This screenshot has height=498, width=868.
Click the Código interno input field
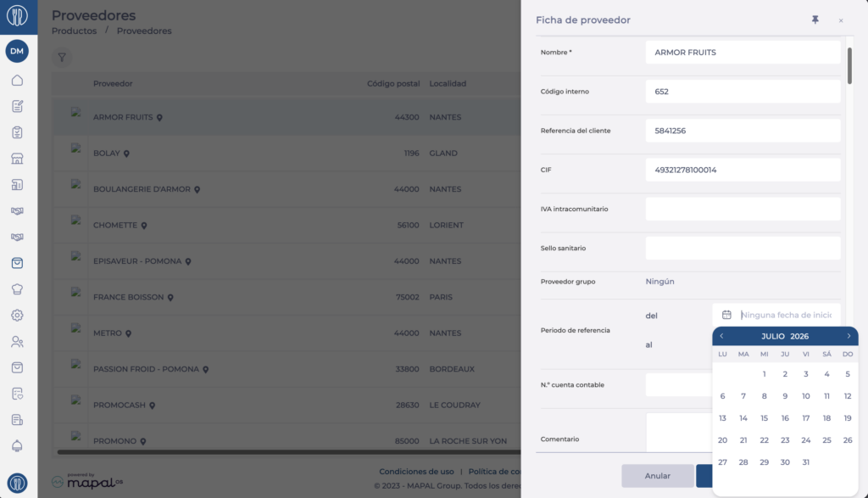[743, 92]
